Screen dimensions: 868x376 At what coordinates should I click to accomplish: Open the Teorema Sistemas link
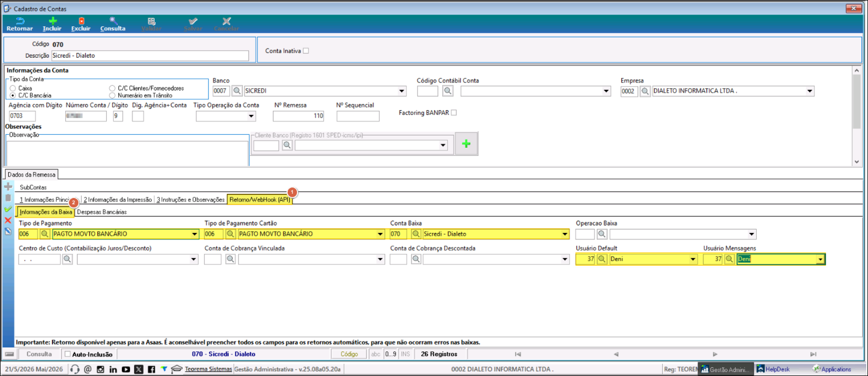coord(208,369)
